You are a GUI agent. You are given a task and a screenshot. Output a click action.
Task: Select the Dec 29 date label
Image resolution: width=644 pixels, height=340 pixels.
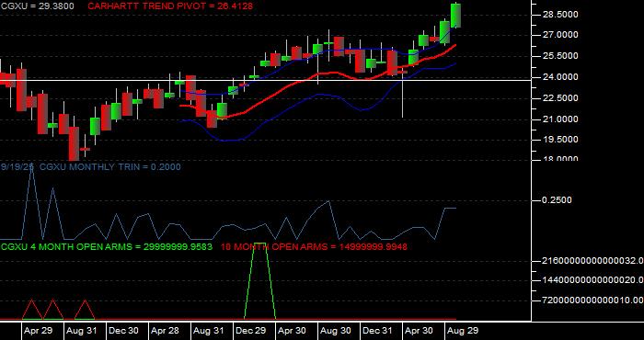pyautogui.click(x=250, y=331)
